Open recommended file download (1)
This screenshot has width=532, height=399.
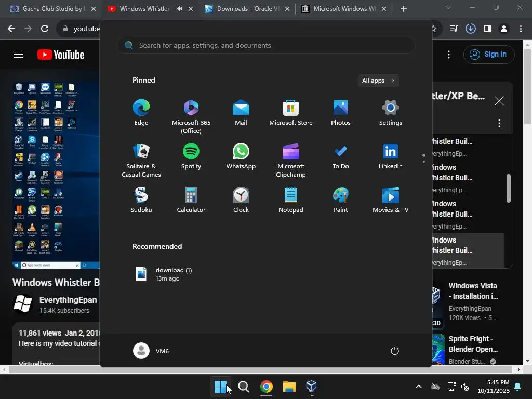(x=164, y=274)
